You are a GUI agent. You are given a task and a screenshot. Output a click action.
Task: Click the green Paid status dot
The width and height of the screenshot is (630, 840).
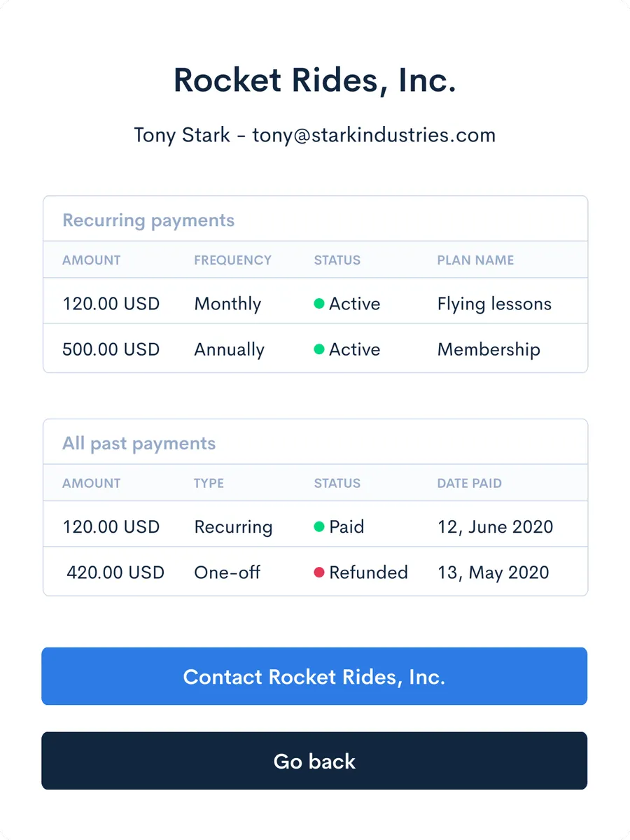point(319,526)
